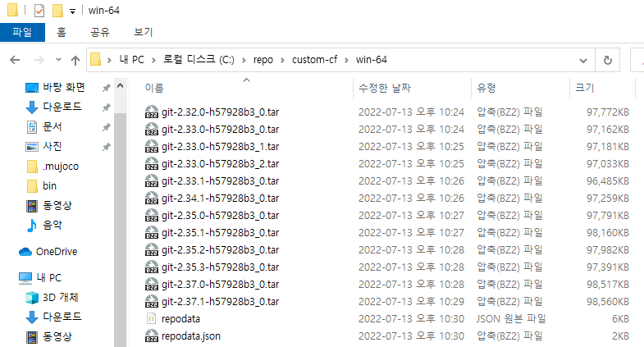This screenshot has height=347, width=644.
Task: Switch to the 홈 ribbon tab
Action: 62,32
